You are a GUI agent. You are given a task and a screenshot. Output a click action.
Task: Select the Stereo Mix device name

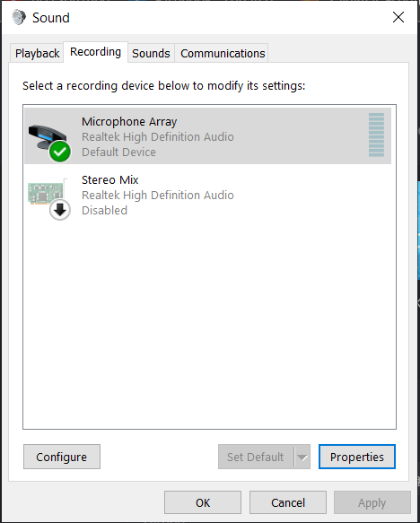[110, 179]
